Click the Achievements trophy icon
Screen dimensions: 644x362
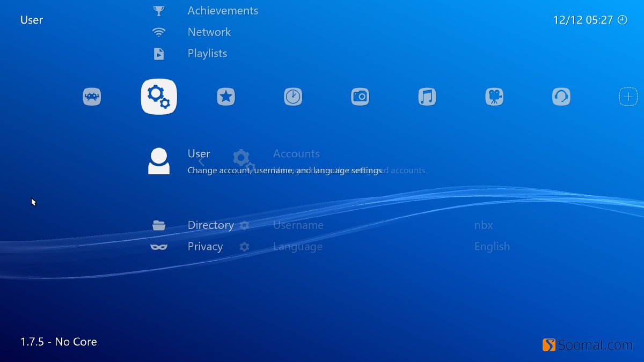point(159,11)
